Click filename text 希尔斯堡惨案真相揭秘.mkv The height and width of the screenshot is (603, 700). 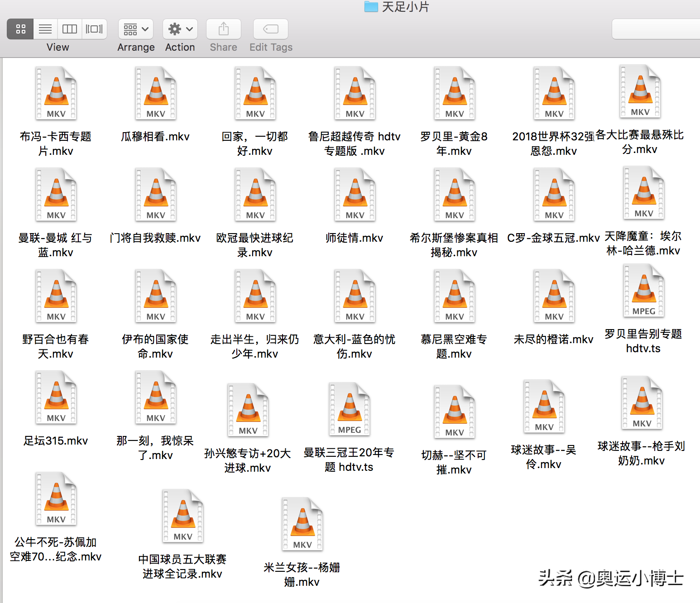tap(454, 245)
